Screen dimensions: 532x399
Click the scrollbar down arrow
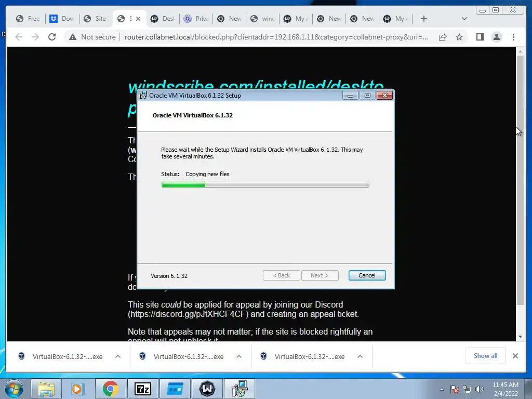coord(520,337)
